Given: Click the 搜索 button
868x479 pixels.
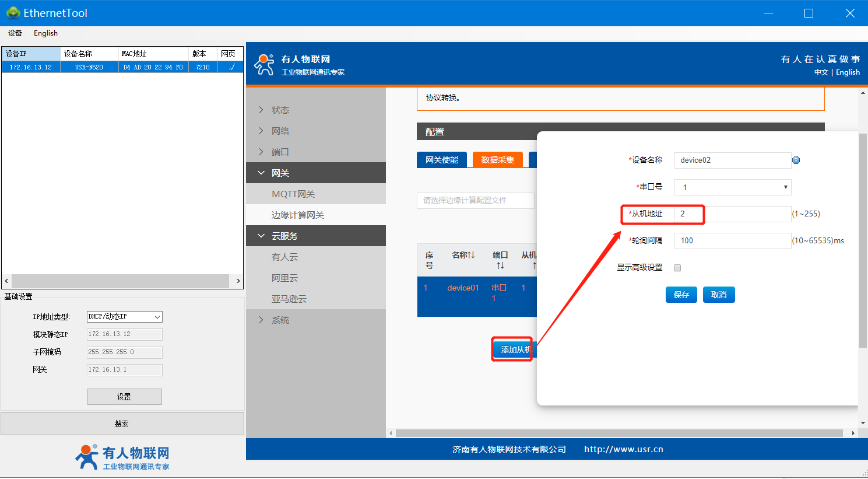Looking at the screenshot, I should coord(122,424).
